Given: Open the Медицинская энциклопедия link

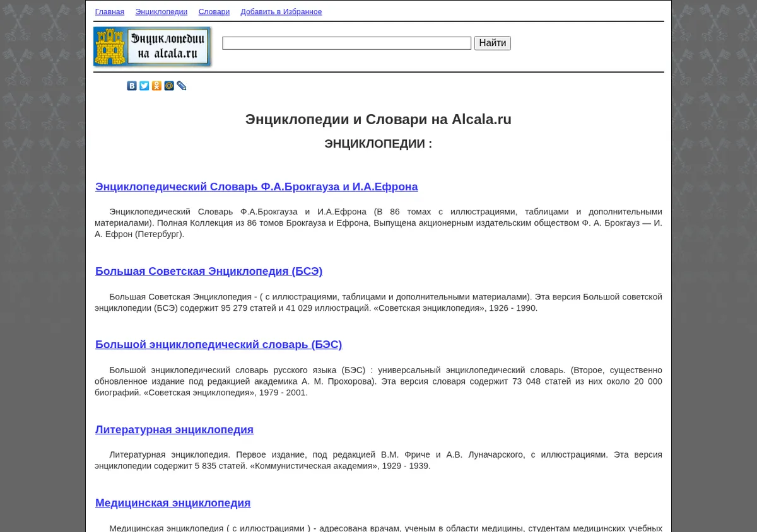Looking at the screenshot, I should 173,502.
